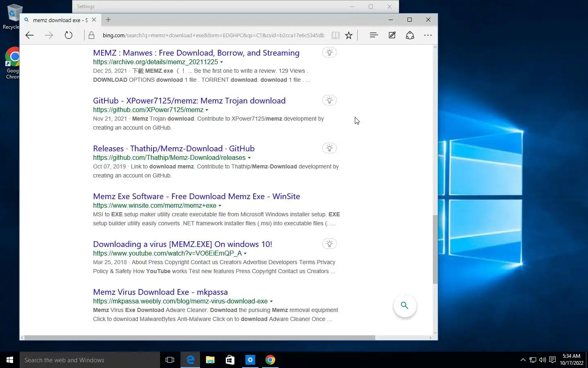This screenshot has width=588, height=368.
Task: Open Memz Virus Download Exe mkpassa link
Action: pos(160,292)
